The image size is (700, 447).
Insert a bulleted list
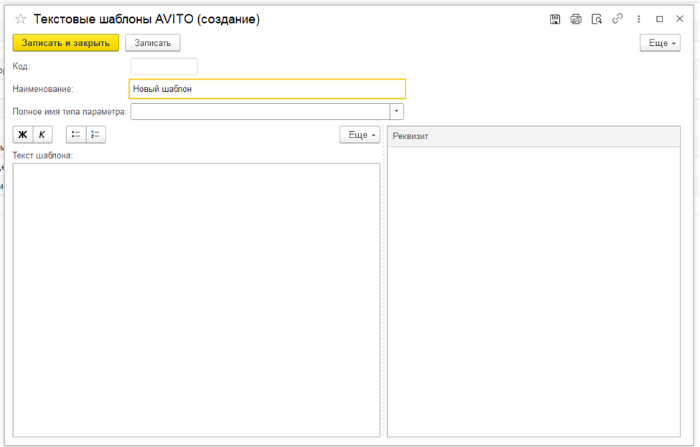pos(76,135)
